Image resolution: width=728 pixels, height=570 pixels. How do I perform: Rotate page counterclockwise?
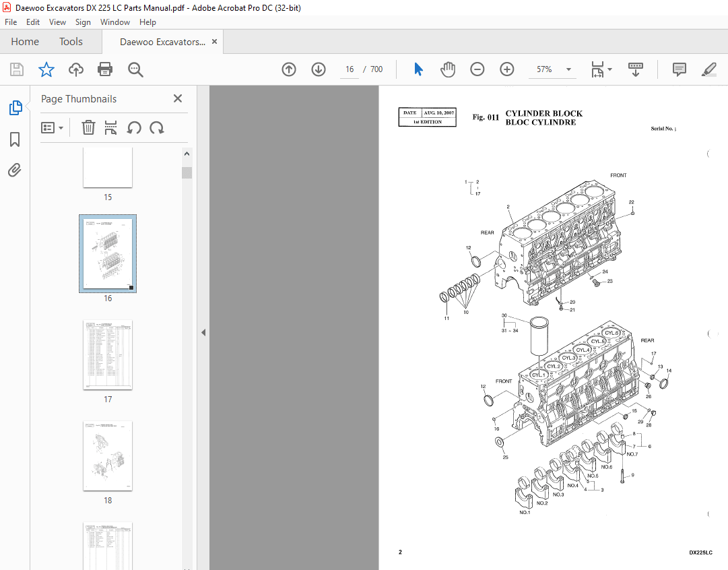(134, 128)
